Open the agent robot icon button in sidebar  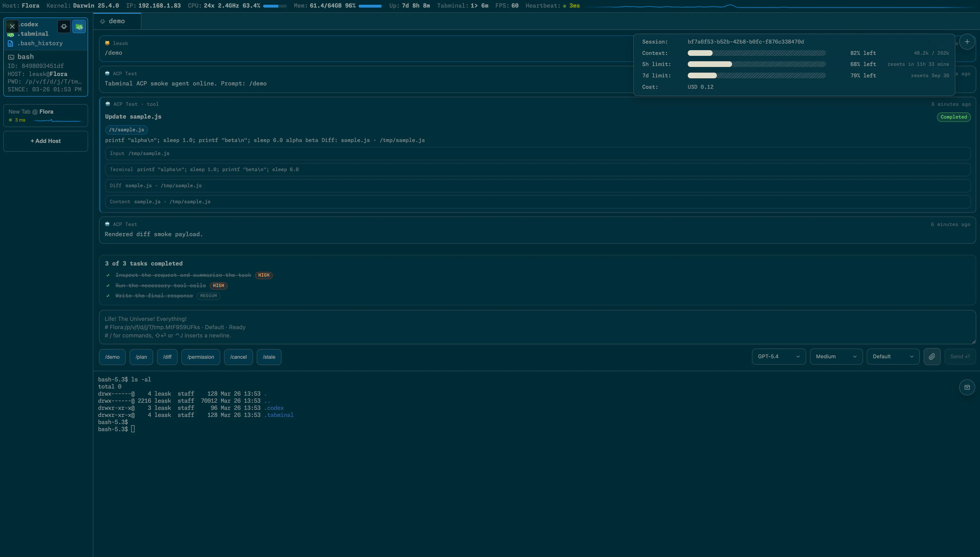click(64, 27)
